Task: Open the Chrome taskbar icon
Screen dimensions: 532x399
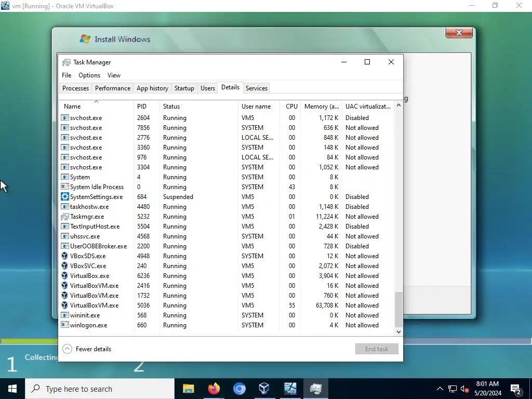Action: pyautogui.click(x=239, y=389)
